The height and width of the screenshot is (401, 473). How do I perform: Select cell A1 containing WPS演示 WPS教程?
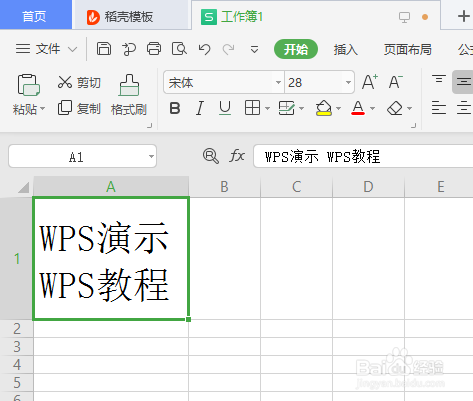click(x=111, y=258)
